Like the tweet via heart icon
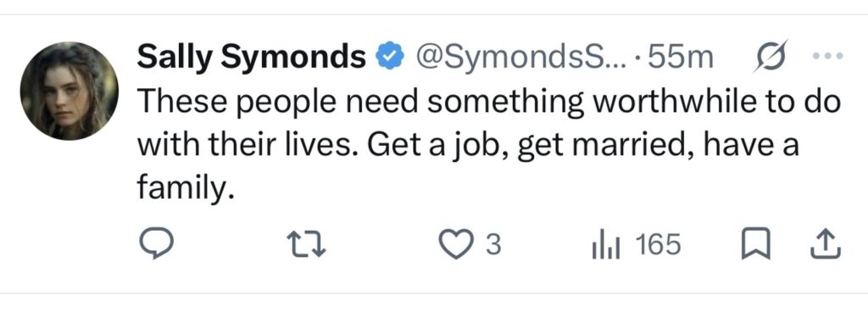The height and width of the screenshot is (313, 868). (x=455, y=244)
